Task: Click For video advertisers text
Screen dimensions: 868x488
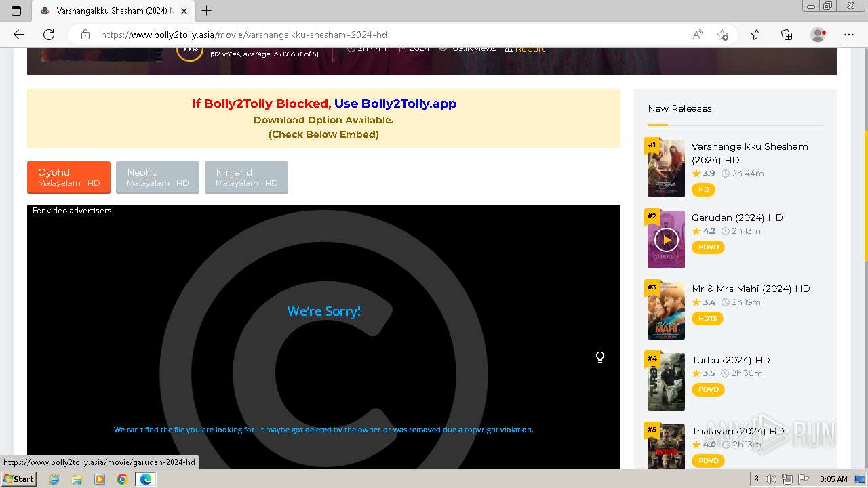Action: pos(72,211)
